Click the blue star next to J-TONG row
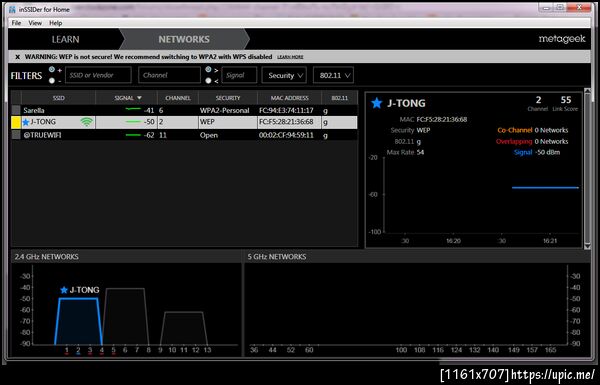Screen dimensions: 600x385 (x=26, y=122)
